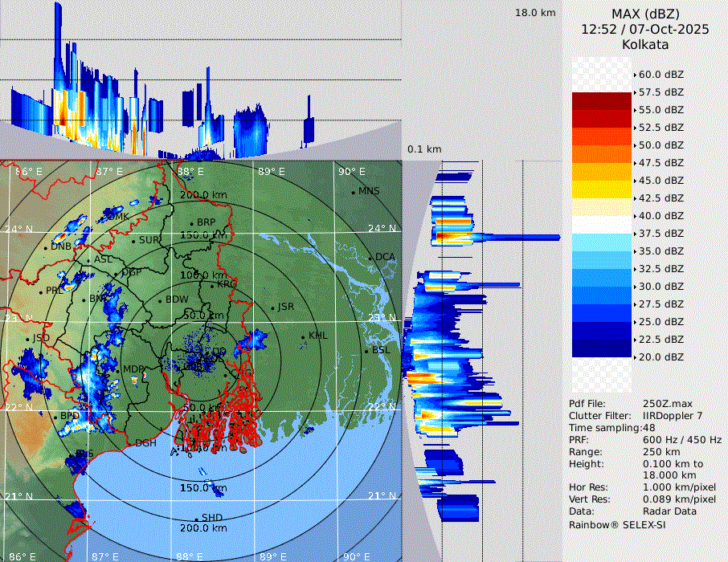The image size is (728, 562).
Task: Select the SHD station dot on the map
Action: [196, 518]
